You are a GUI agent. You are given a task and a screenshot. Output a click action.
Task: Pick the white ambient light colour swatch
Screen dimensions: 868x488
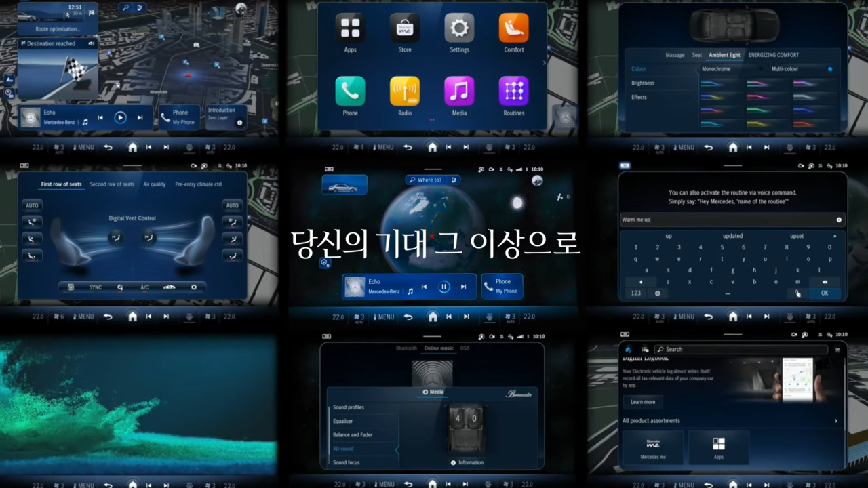[805, 97]
